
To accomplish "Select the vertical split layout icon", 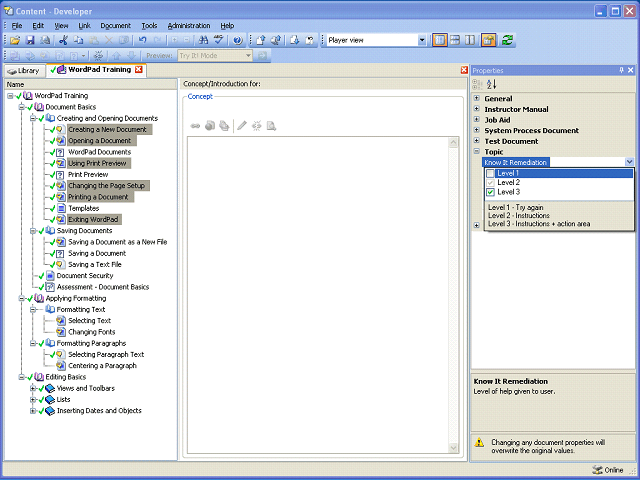I will (x=470, y=40).
